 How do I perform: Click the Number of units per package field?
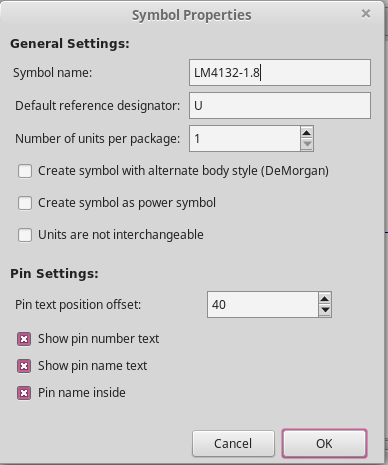coord(245,138)
